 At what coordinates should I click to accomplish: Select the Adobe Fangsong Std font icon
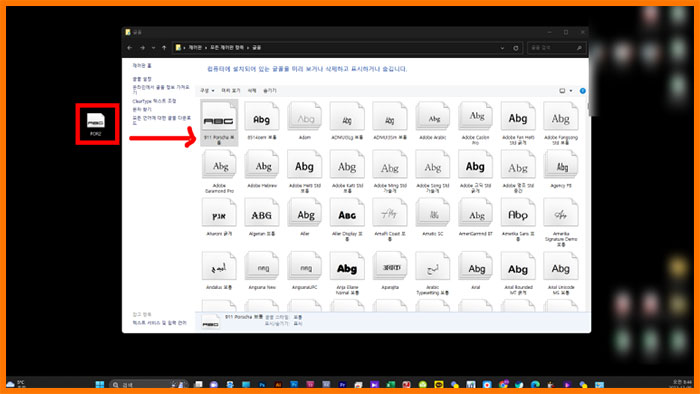[561, 117]
